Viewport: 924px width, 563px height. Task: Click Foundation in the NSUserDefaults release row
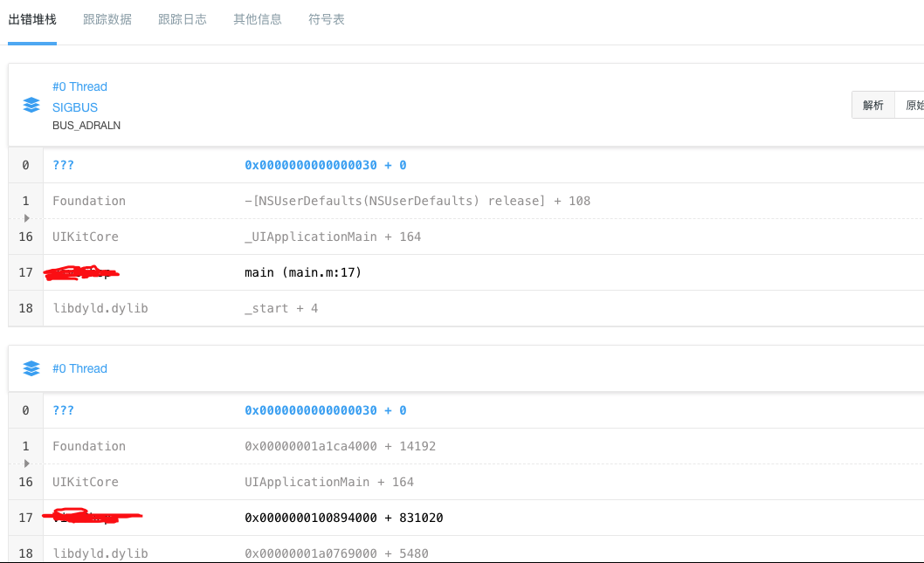coord(89,201)
